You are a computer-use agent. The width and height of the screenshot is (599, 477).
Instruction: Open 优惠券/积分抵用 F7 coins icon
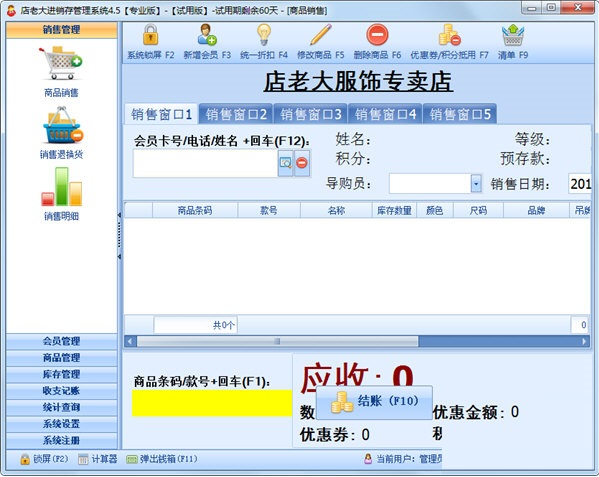(449, 35)
